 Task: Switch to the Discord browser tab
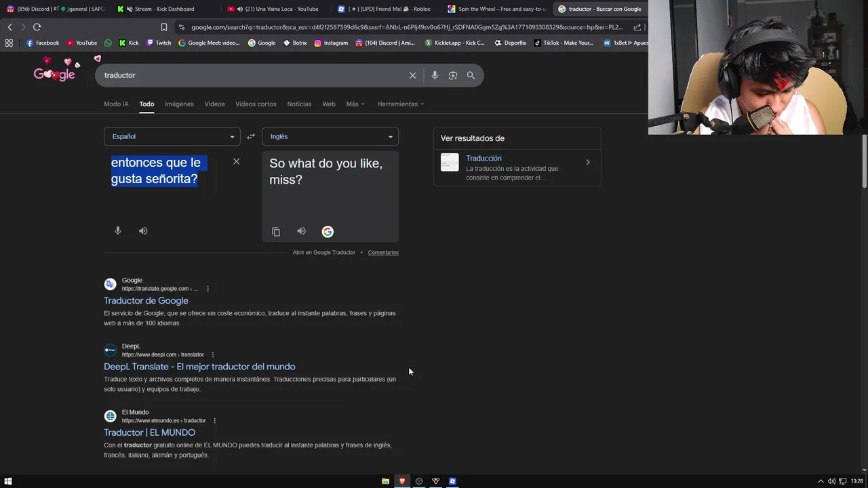tap(54, 9)
